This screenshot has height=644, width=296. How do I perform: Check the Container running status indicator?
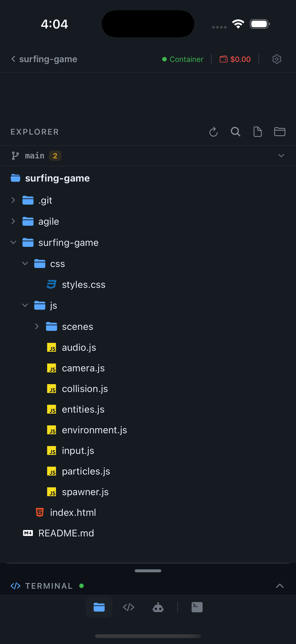click(183, 59)
